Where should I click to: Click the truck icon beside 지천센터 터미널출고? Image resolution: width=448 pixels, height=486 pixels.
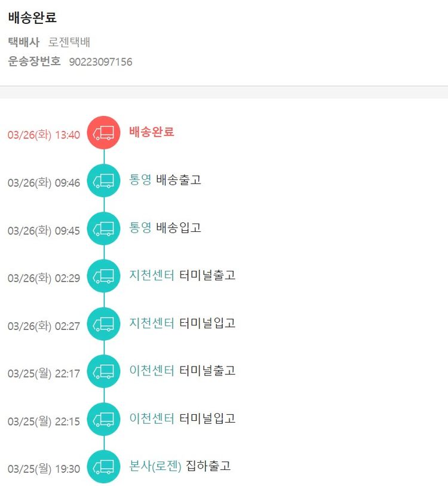tap(104, 276)
